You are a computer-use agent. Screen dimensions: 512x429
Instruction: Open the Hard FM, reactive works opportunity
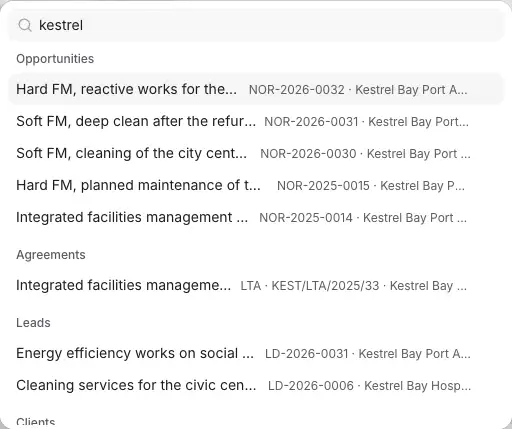click(256, 89)
